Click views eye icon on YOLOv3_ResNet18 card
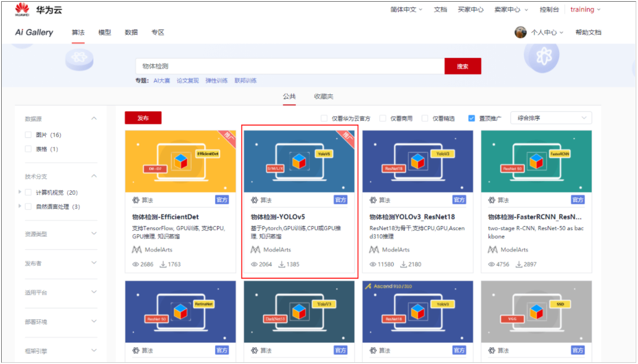 point(373,264)
